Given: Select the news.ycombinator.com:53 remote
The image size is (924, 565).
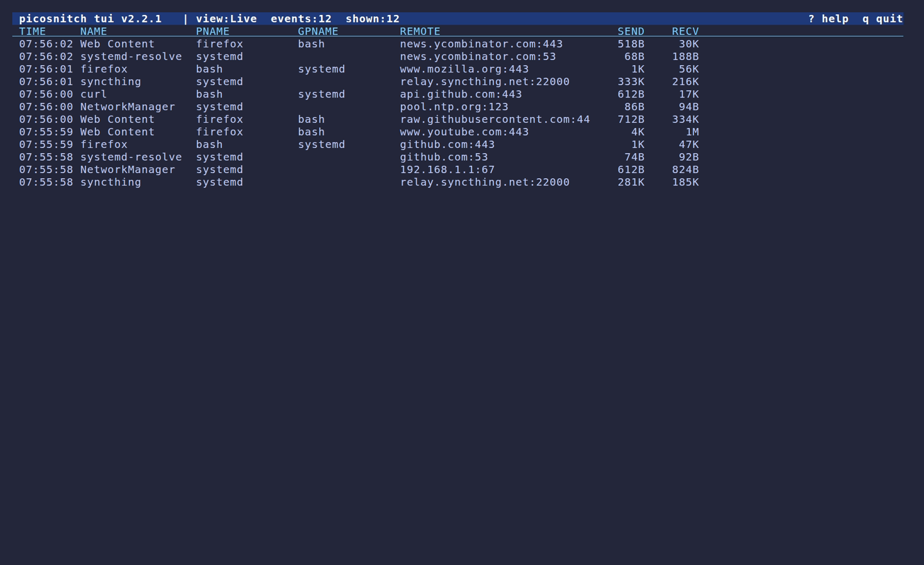Looking at the screenshot, I should (478, 56).
